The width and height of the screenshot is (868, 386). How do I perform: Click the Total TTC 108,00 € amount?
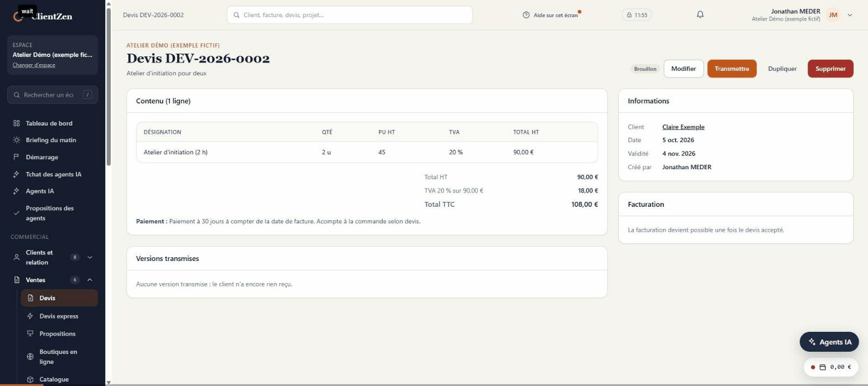click(x=585, y=205)
